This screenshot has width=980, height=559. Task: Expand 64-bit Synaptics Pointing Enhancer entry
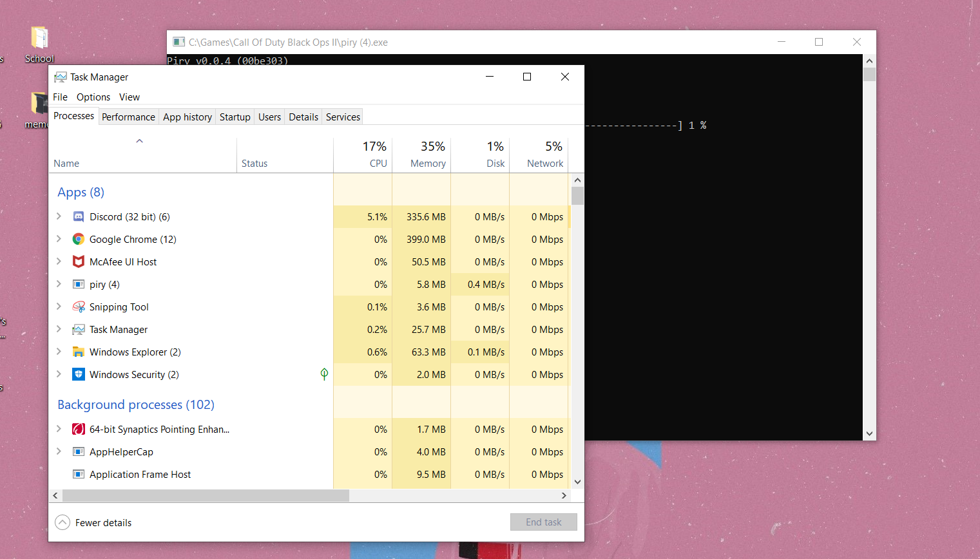click(59, 429)
